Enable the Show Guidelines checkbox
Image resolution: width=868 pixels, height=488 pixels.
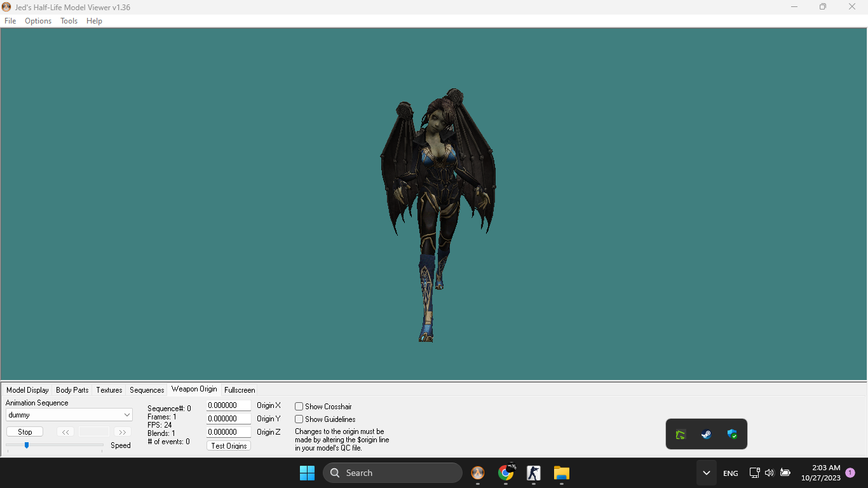click(299, 419)
